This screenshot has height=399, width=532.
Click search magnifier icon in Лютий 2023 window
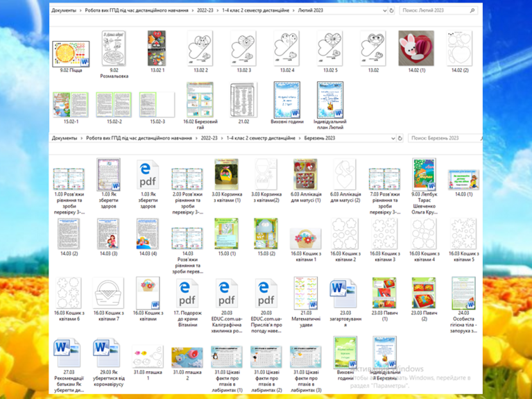pyautogui.click(x=472, y=10)
